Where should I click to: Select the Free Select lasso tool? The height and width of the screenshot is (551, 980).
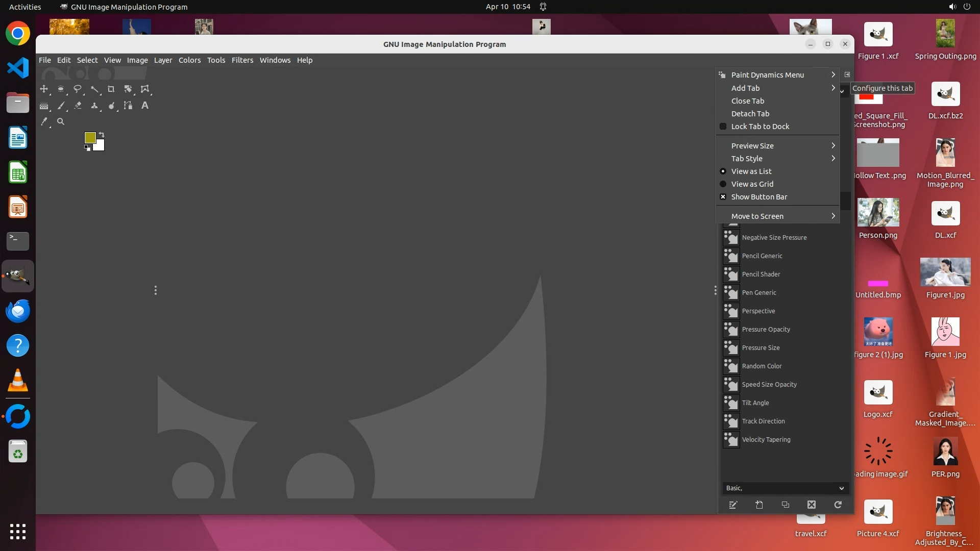(x=78, y=89)
